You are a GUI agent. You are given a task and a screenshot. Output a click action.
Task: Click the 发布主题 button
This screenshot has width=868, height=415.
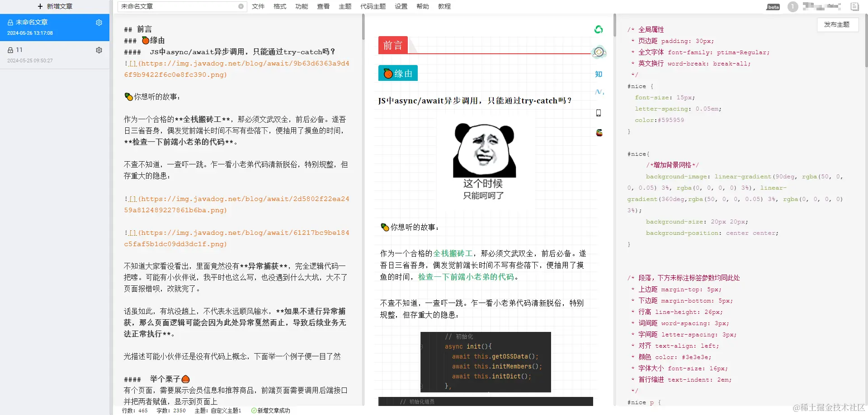pyautogui.click(x=837, y=24)
